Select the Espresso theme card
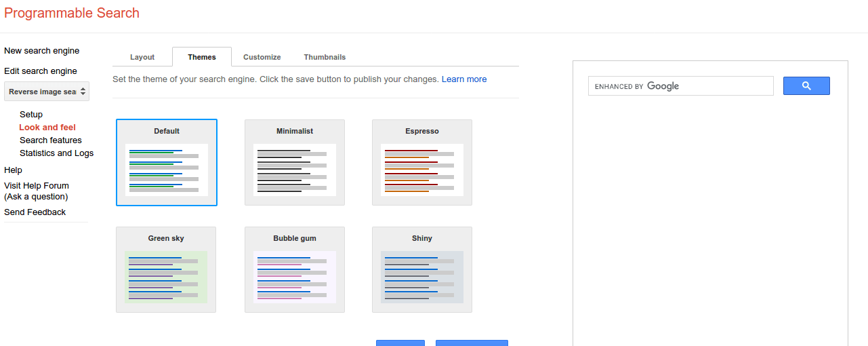Viewport: 868px width, 346px height. [x=422, y=162]
